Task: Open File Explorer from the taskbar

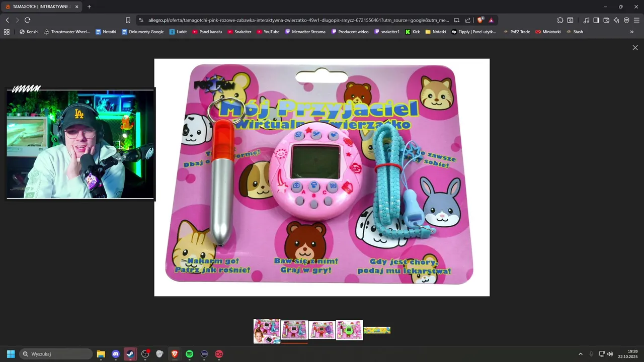Action: 101,354
